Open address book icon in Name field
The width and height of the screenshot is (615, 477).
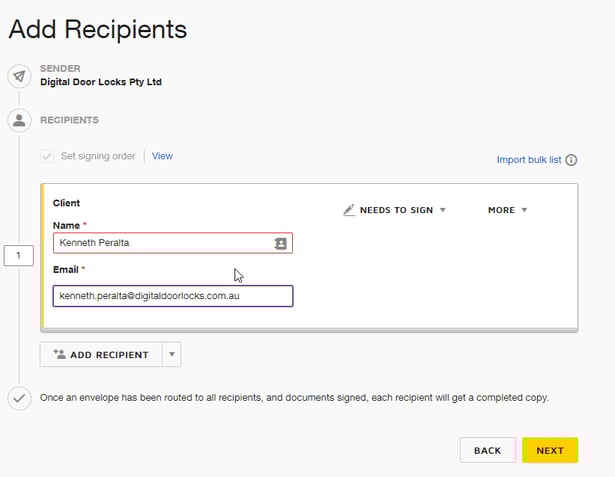click(280, 243)
